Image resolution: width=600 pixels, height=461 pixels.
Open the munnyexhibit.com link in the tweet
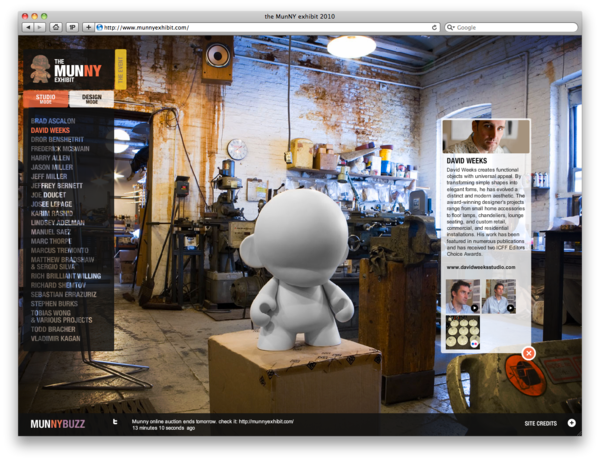pos(266,421)
